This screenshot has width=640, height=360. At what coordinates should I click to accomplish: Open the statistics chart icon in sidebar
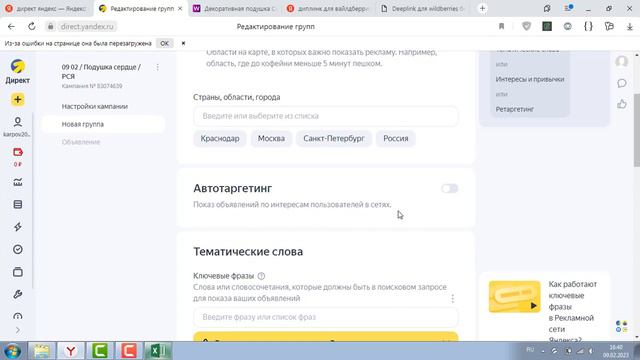18,182
